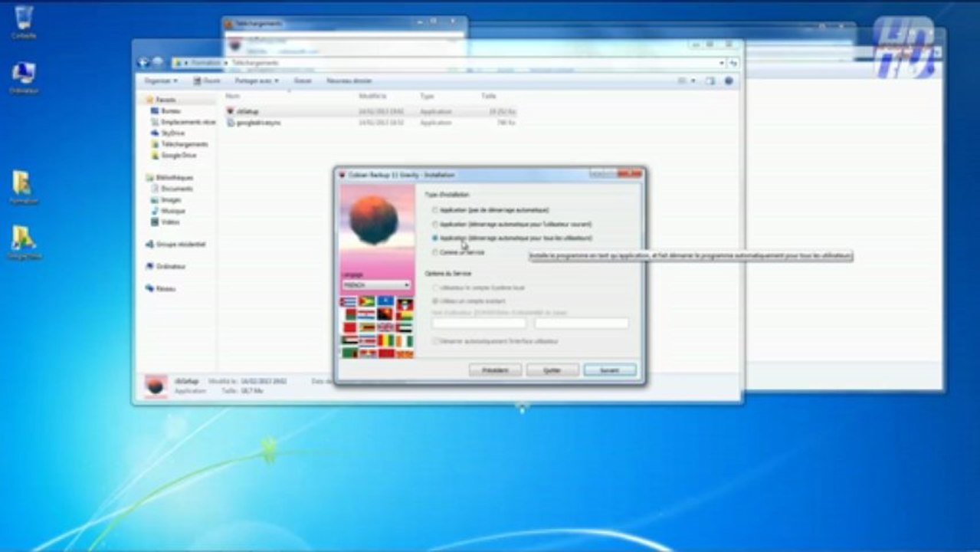Select the cbSetup file icon in the list
Screen dimensions: 980x552
pos(232,111)
